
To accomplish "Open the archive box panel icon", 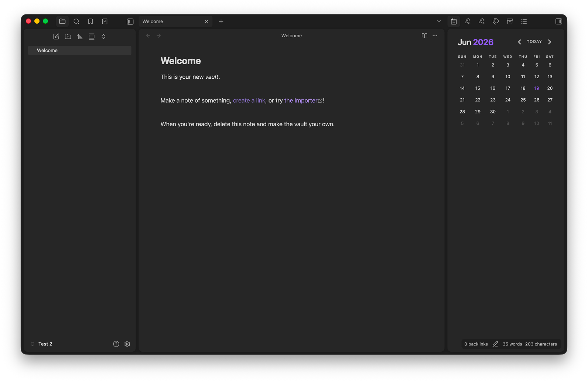I will (510, 21).
